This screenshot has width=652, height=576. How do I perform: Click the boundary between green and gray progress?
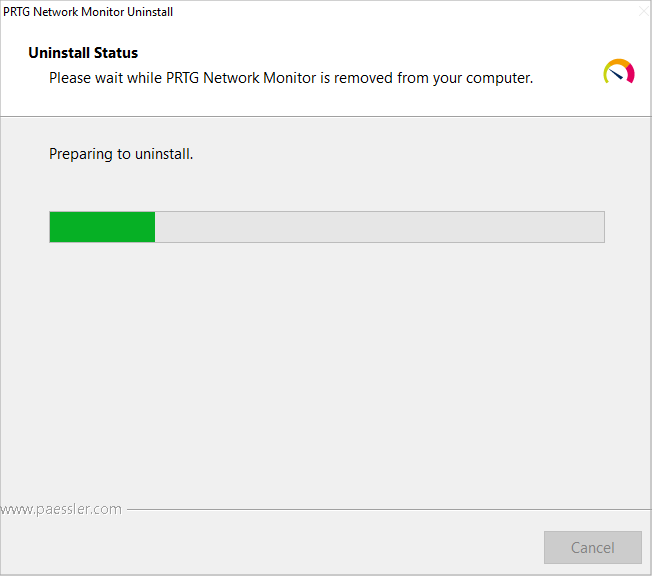(155, 227)
